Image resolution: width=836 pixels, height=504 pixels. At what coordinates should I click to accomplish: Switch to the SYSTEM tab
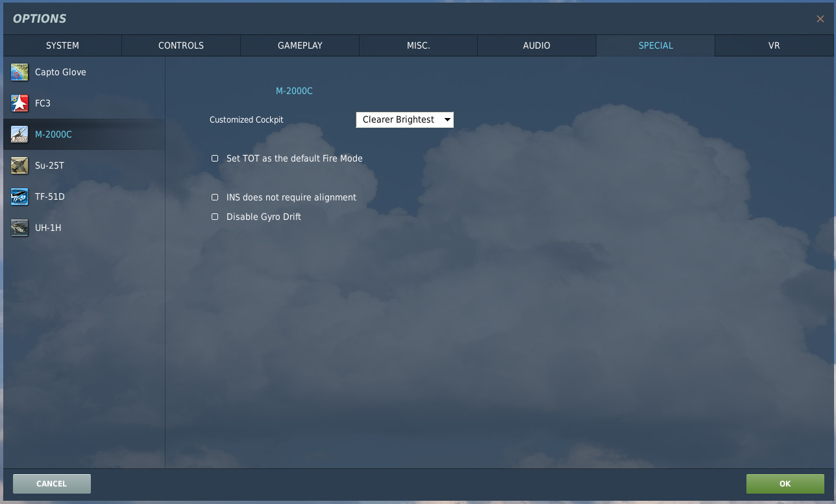tap(62, 45)
